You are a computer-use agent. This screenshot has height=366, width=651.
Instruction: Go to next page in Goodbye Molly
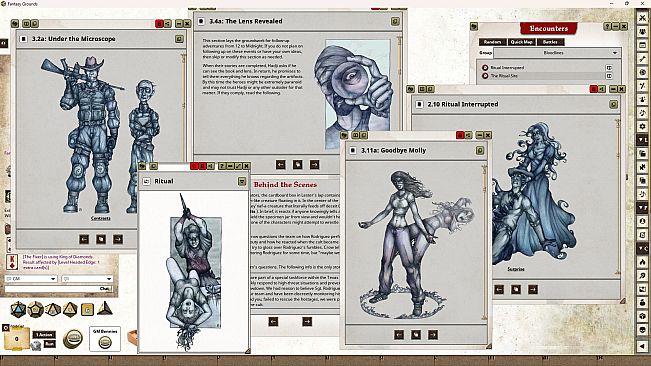tap(433, 334)
